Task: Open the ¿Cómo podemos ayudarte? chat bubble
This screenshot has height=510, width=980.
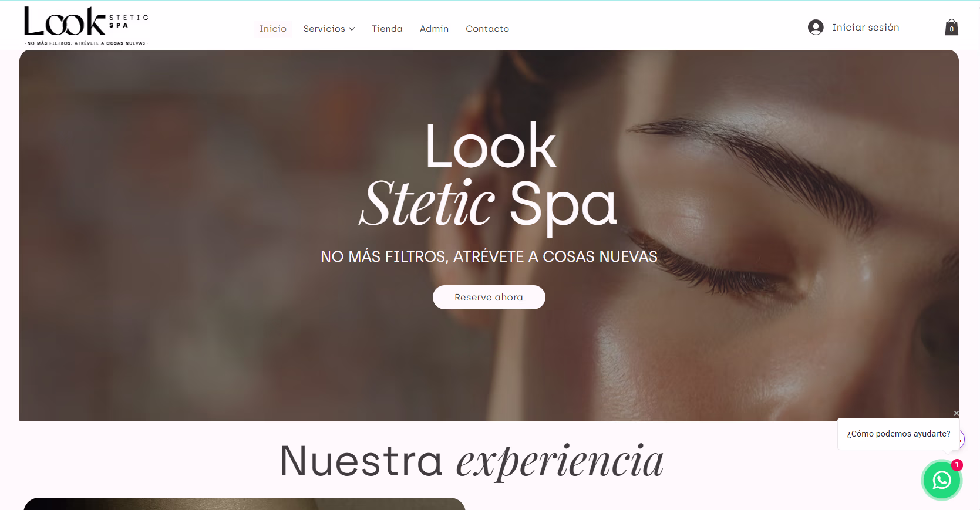Action: (898, 434)
